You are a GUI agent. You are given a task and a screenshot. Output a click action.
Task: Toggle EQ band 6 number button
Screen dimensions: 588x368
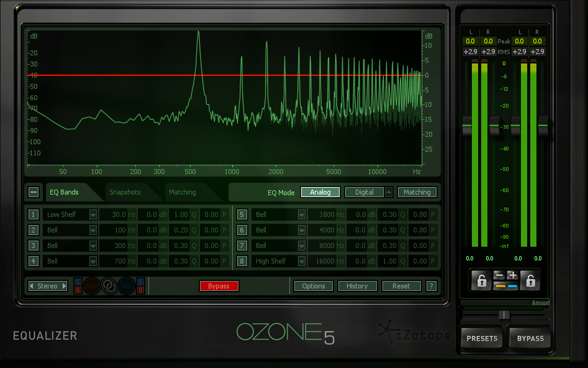tap(242, 230)
